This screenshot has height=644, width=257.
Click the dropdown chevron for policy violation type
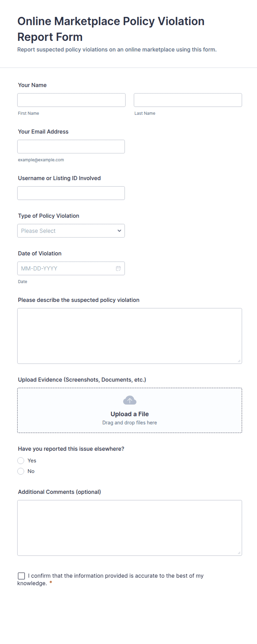(x=119, y=231)
